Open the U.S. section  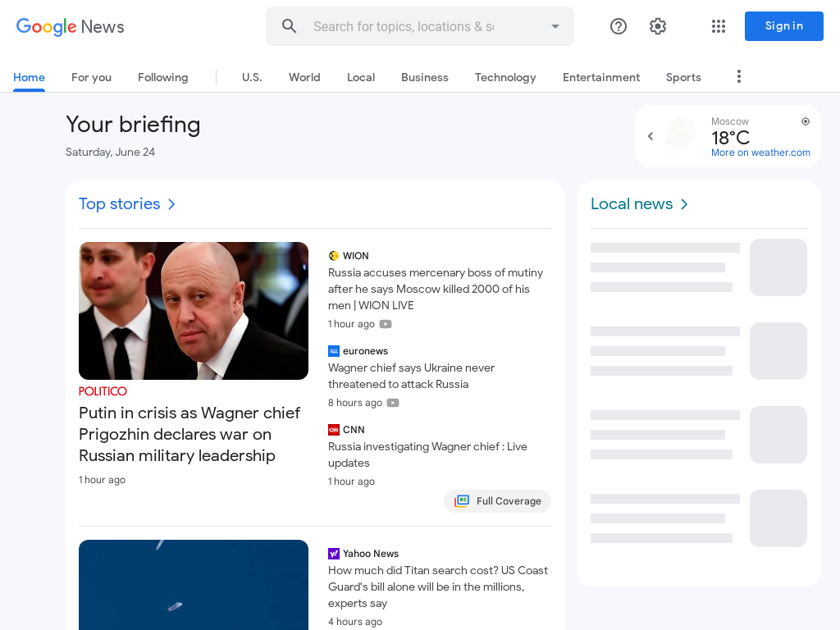pos(252,77)
